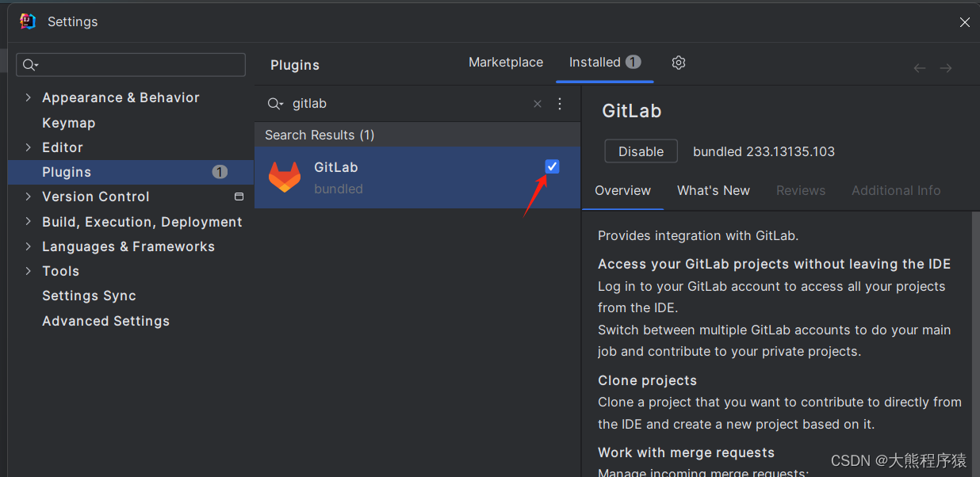Switch to the Marketplace tab

[505, 62]
